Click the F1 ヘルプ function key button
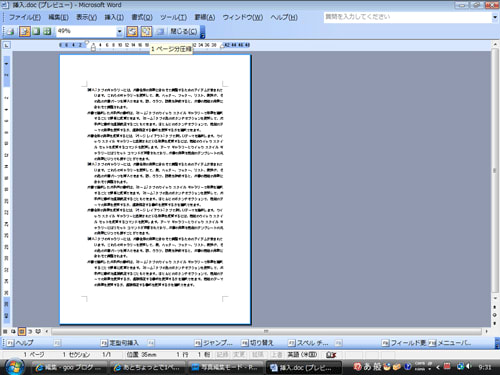This screenshot has height=375, width=500. (x=20, y=343)
